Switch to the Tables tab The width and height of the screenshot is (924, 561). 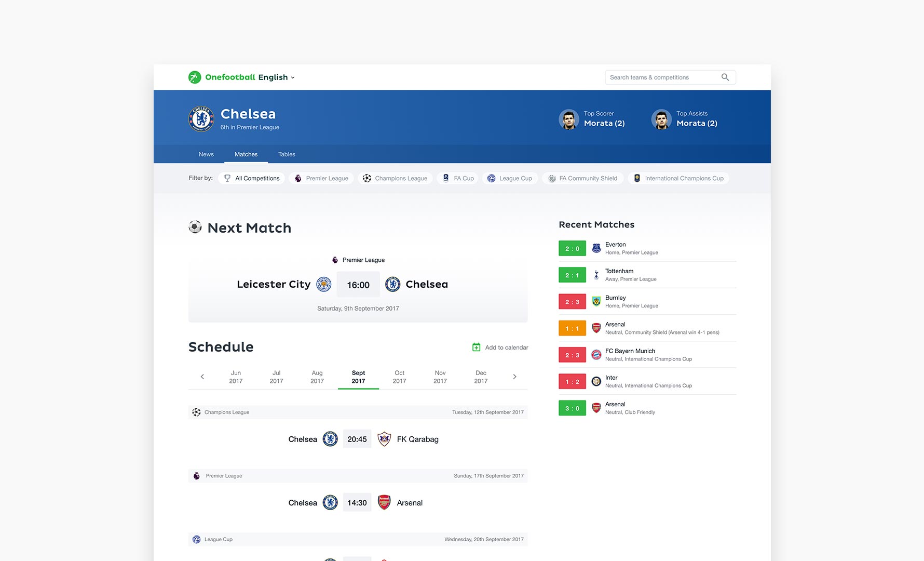tap(287, 154)
